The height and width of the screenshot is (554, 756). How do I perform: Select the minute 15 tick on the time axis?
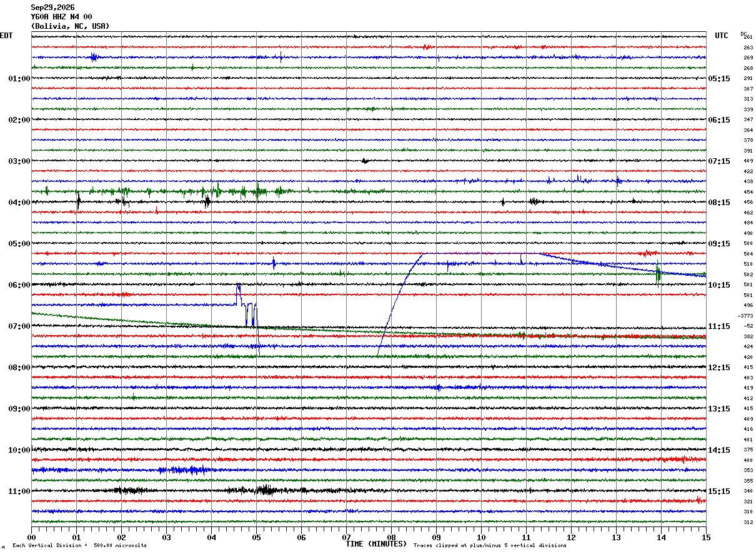point(706,537)
